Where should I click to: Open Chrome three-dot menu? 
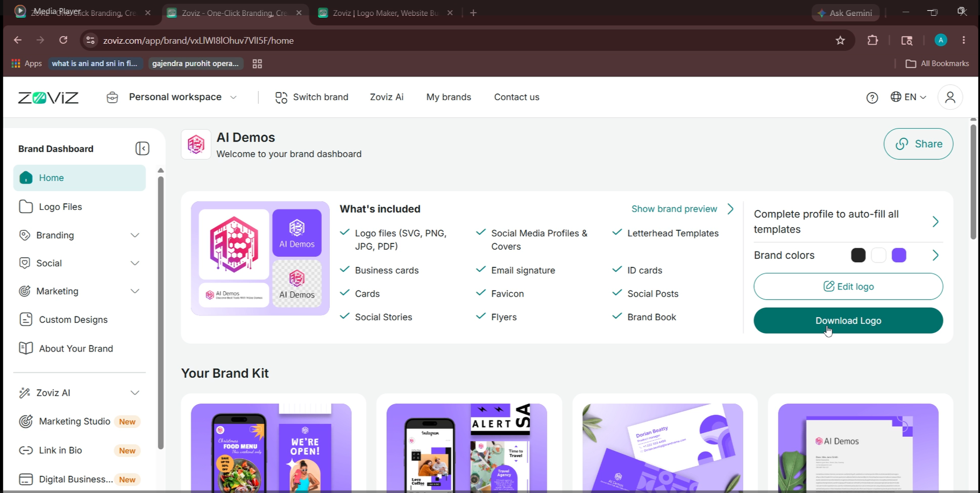pyautogui.click(x=964, y=40)
